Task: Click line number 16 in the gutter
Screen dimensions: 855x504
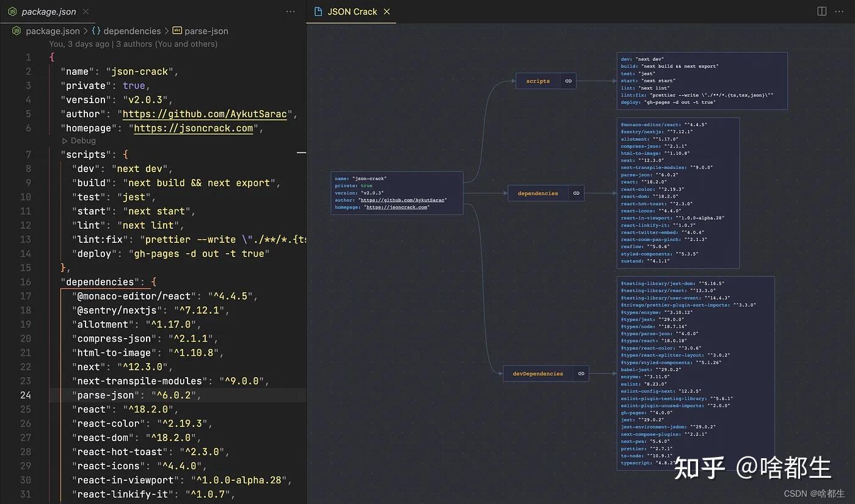Action: (26, 282)
